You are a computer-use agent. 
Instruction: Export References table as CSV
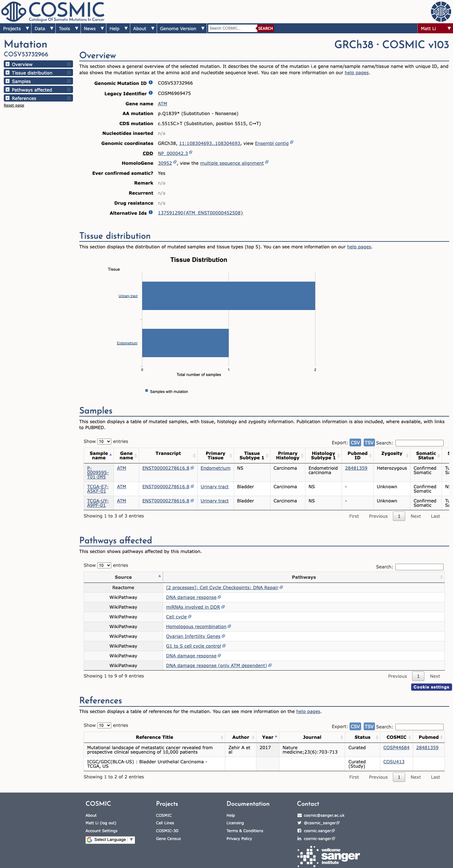click(x=355, y=727)
